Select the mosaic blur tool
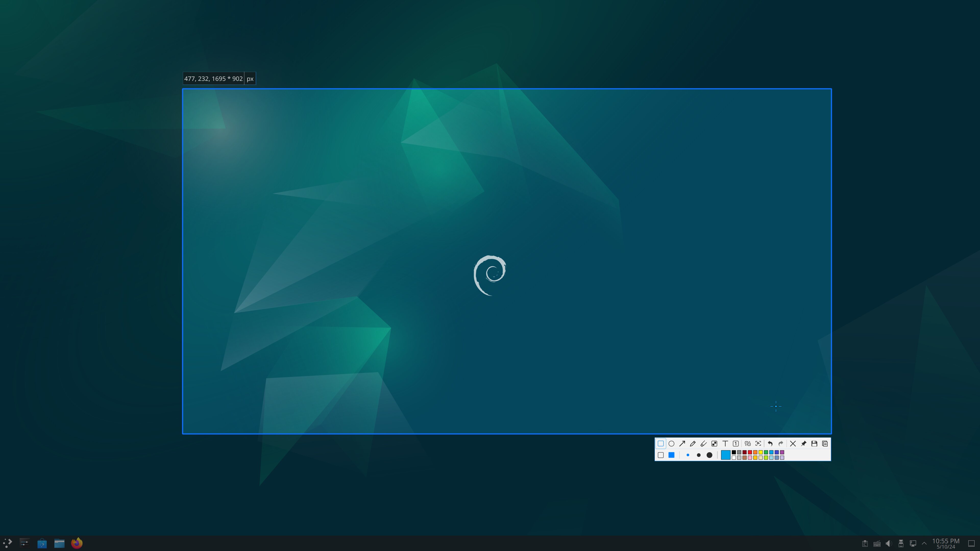 [x=715, y=443]
